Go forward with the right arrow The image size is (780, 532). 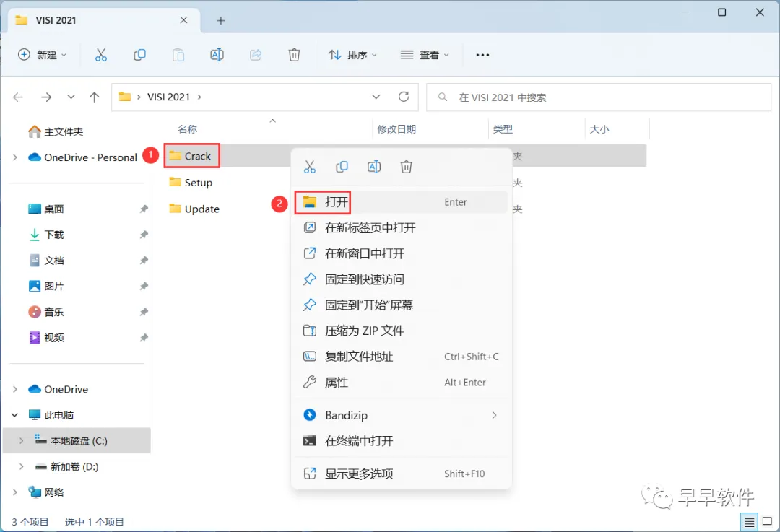pyautogui.click(x=46, y=97)
